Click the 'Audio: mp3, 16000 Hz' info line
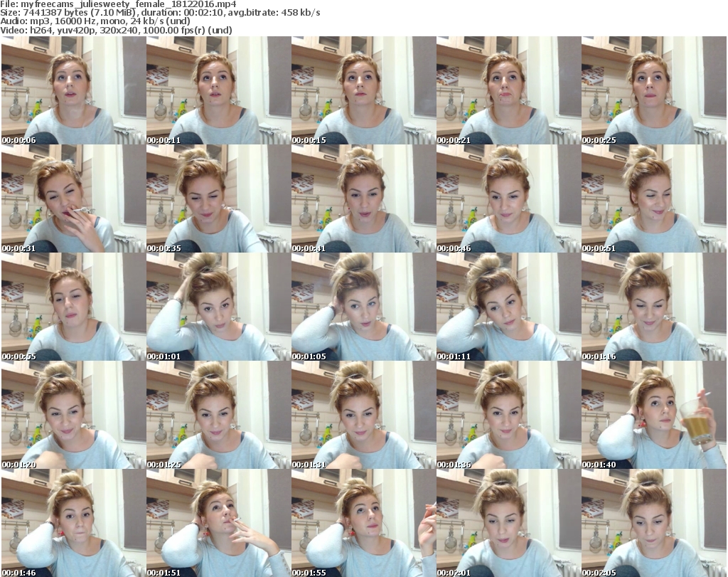Screen dimensions: 728x577 95,21
